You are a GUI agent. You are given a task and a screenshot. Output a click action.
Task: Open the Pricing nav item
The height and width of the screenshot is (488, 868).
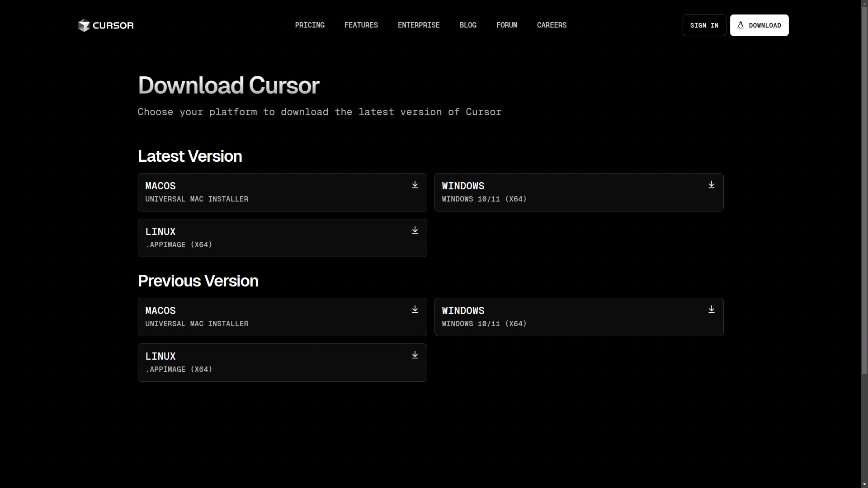tap(310, 25)
